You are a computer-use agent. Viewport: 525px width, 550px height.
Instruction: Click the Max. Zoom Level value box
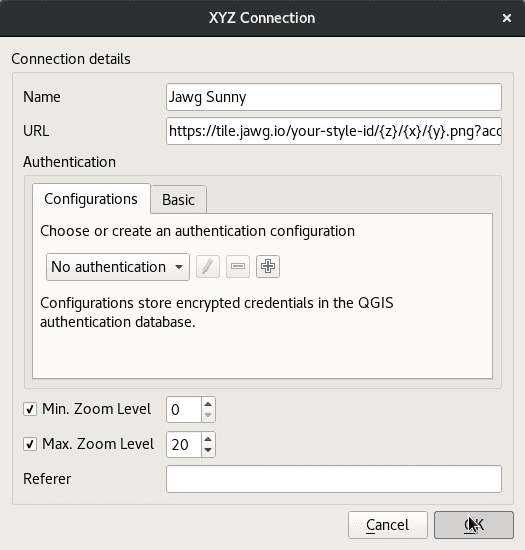[x=184, y=445]
